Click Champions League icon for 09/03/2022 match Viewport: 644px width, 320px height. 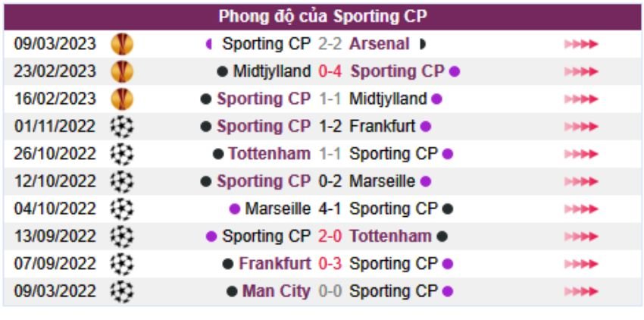tap(121, 291)
